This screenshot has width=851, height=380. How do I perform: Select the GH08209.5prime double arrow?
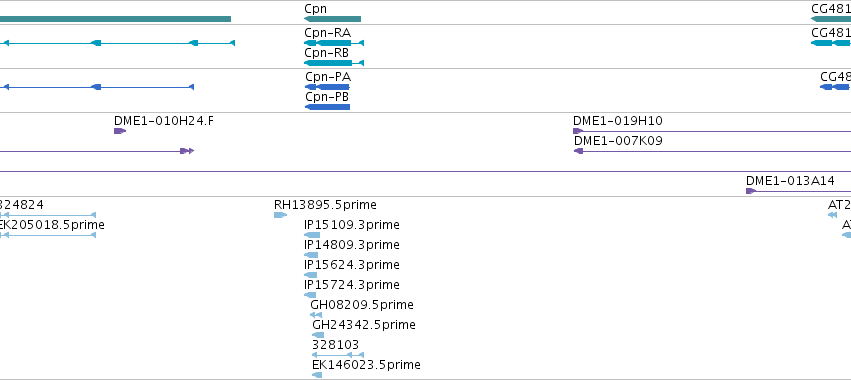(316, 315)
